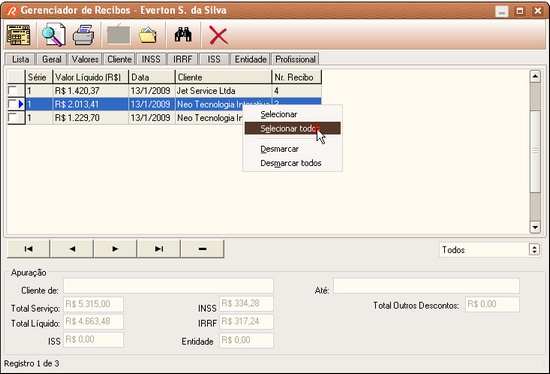550x374 pixels.
Task: Select Jet Service Ltda client cell
Action: point(223,91)
